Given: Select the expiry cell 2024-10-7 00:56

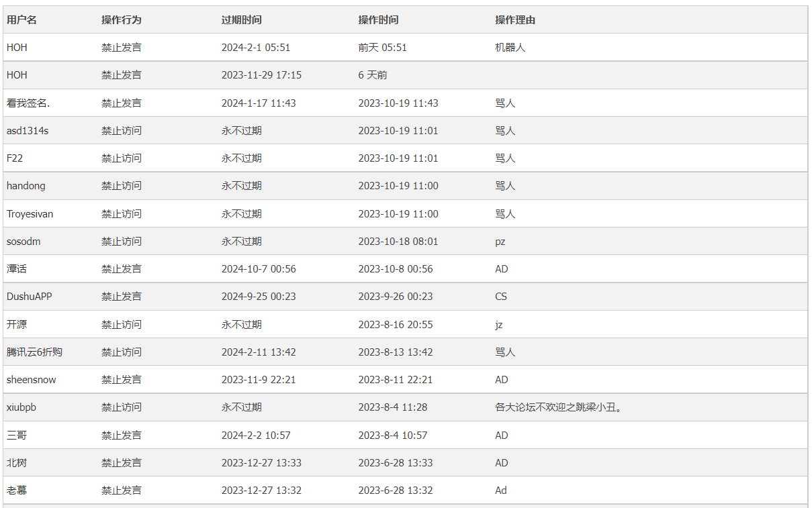Looking at the screenshot, I should (x=259, y=269).
